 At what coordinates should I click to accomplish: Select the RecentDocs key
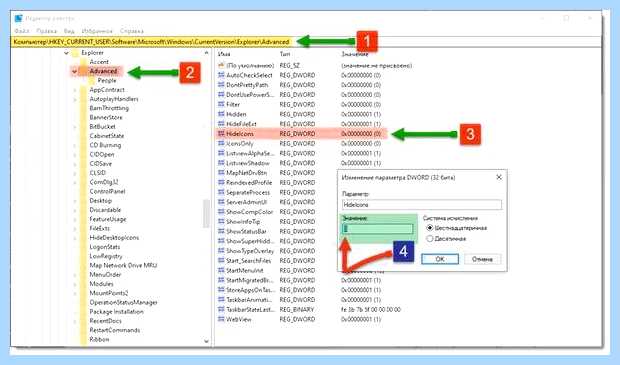click(106, 321)
